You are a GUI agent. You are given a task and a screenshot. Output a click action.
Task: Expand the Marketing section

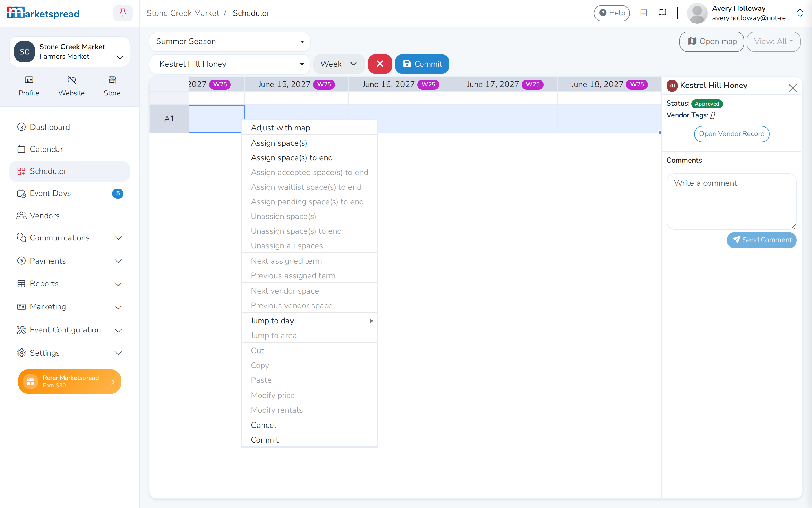pos(69,307)
